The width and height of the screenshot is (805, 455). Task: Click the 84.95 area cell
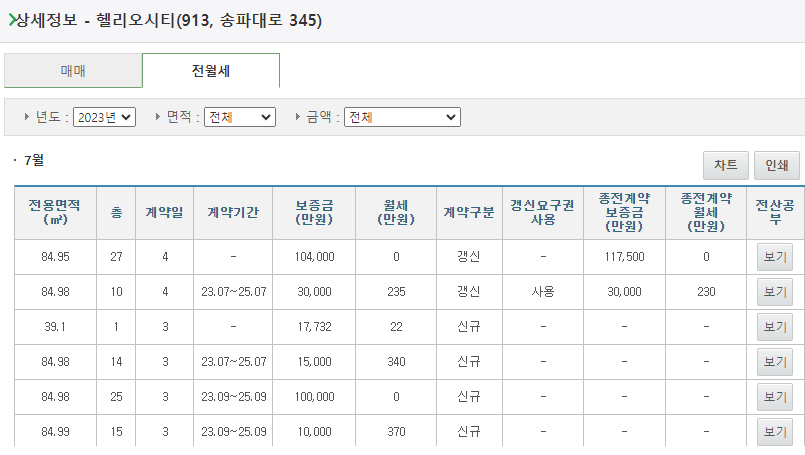[55, 257]
